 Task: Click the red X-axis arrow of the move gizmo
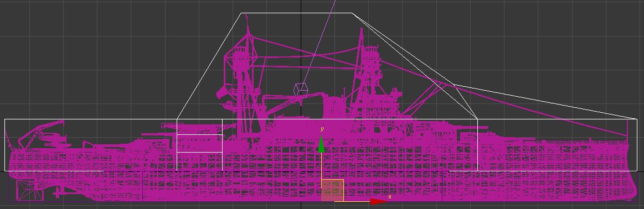pos(378,201)
